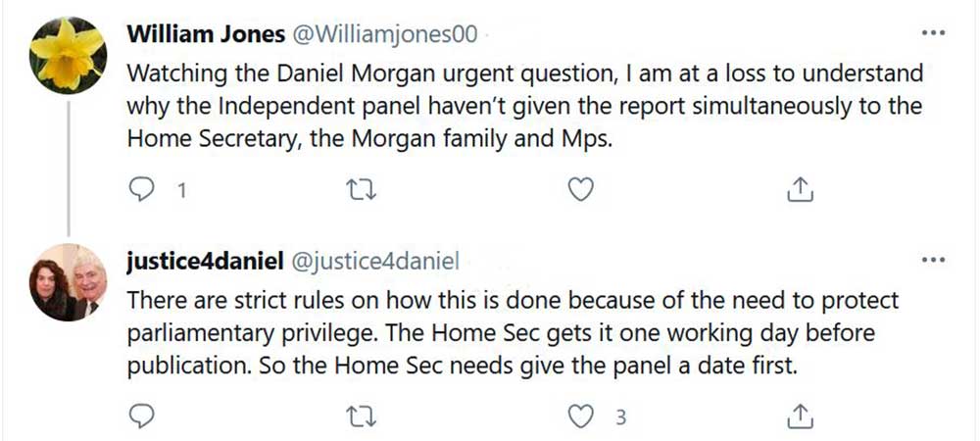
Task: Open William Jones's daffodil profile picture
Action: coord(67,55)
